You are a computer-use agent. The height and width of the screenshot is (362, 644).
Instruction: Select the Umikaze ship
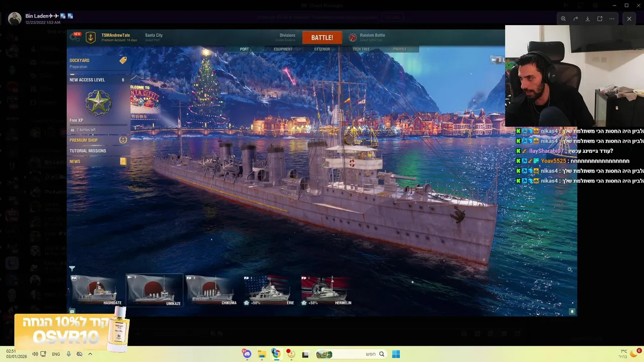(154, 291)
